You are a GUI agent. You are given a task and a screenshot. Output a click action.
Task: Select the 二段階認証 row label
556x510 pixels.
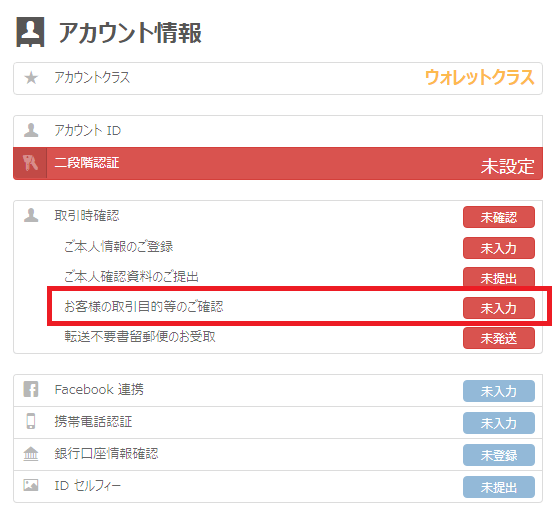(x=87, y=163)
